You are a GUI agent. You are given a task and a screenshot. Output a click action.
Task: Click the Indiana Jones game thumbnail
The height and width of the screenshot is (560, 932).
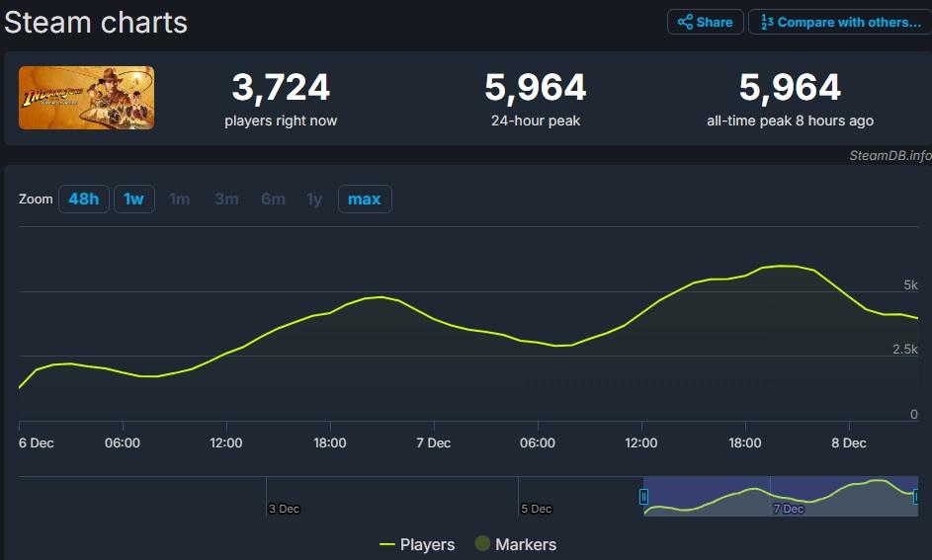tap(86, 98)
